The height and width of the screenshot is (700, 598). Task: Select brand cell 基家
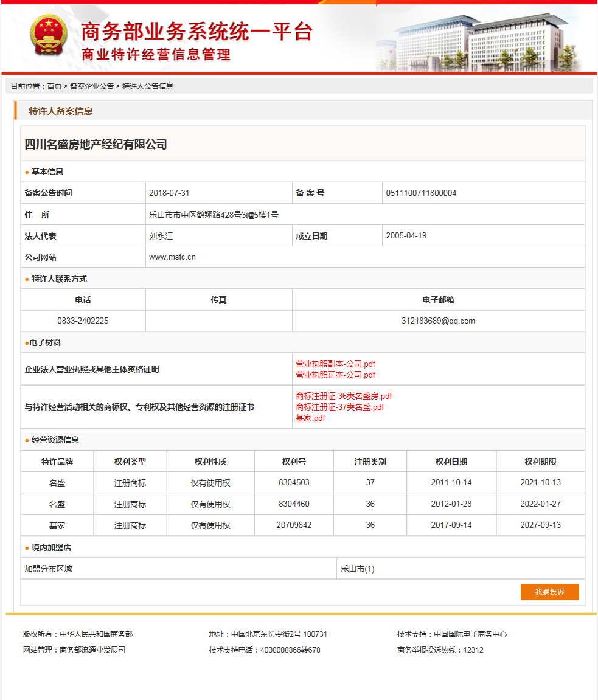[x=57, y=525]
